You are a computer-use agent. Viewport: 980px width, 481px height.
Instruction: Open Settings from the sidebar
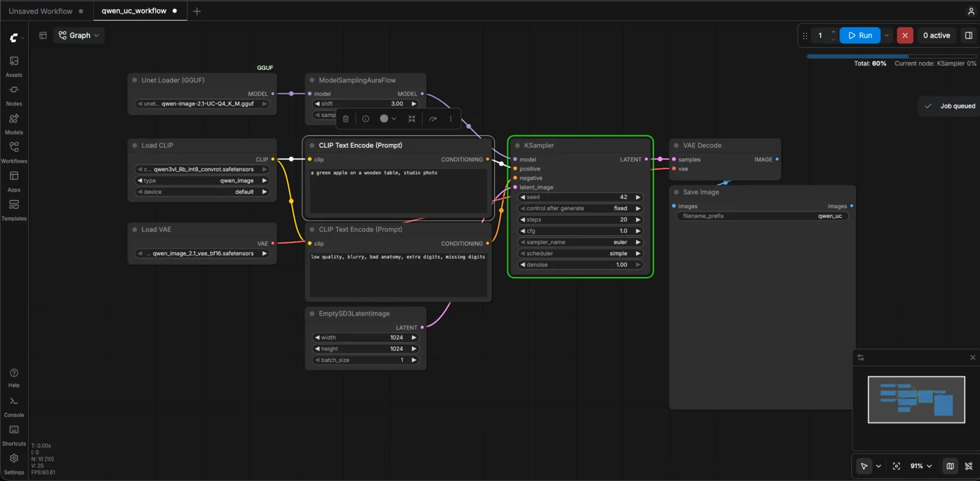(x=14, y=464)
